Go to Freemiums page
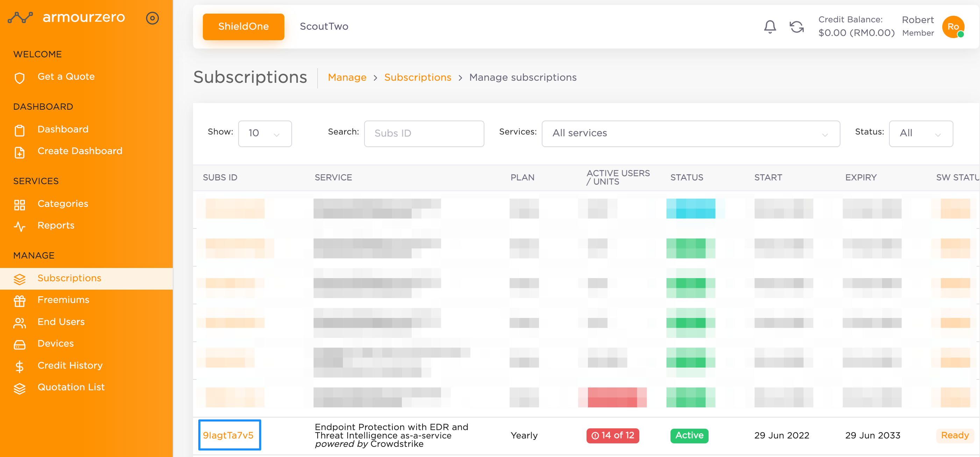The width and height of the screenshot is (980, 457). 64,300
